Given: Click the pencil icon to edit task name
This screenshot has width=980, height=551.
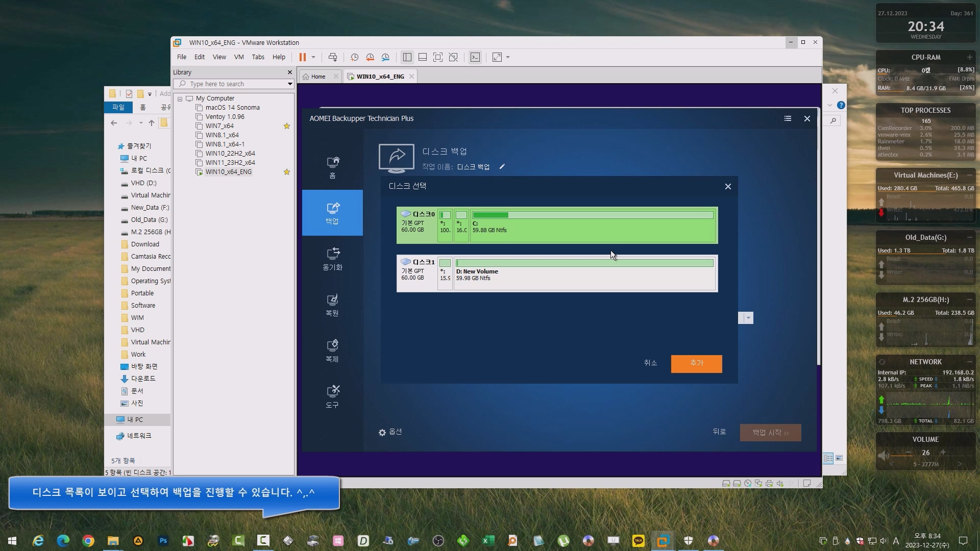Looking at the screenshot, I should point(502,167).
